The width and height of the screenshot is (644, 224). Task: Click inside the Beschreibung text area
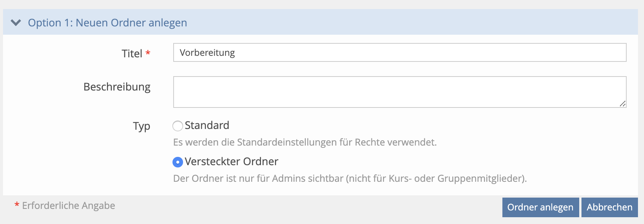pos(399,92)
